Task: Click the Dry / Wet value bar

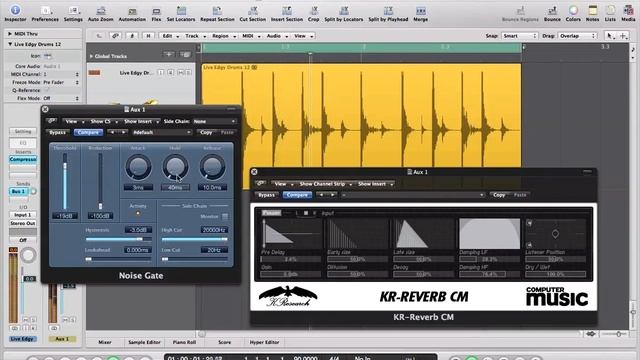Action: click(555, 274)
